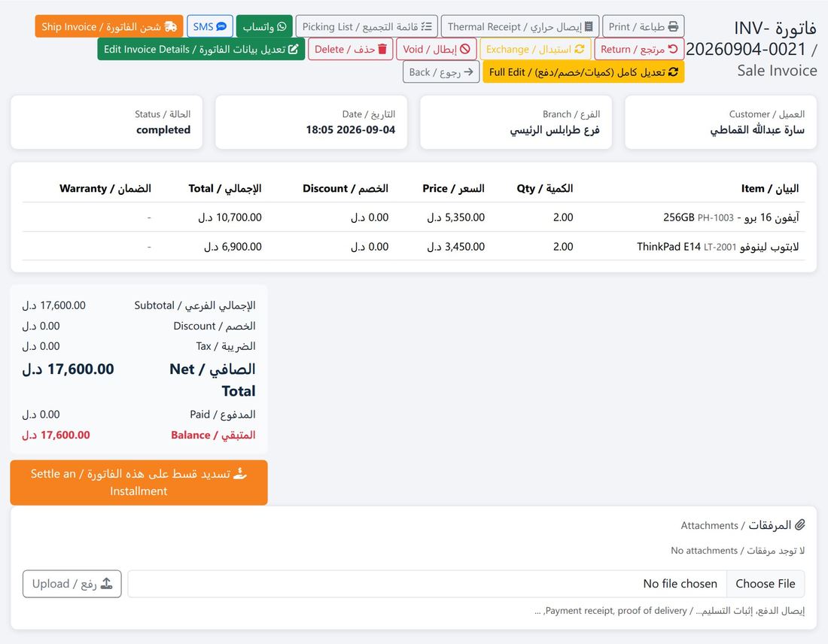
Task: Click the ThinkPad E14 LT-2001 item
Action: tap(718, 247)
